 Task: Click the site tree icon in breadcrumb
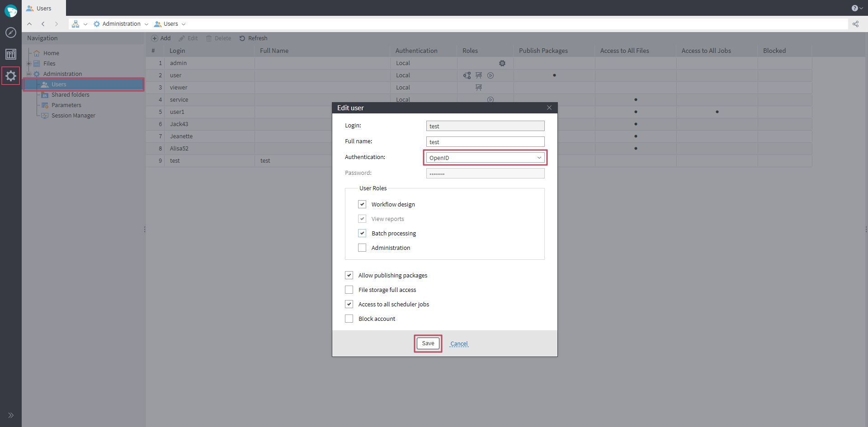click(75, 24)
